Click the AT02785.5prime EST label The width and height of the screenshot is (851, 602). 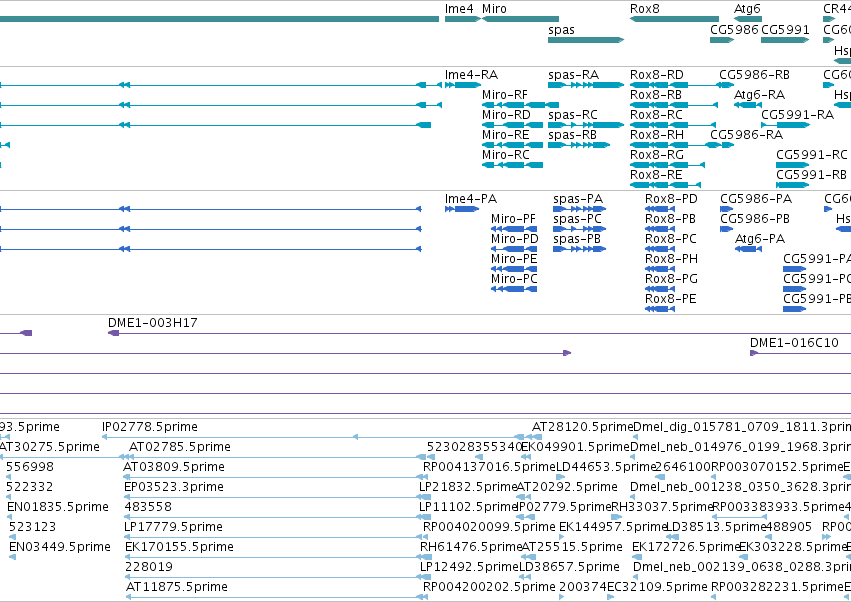[180, 447]
